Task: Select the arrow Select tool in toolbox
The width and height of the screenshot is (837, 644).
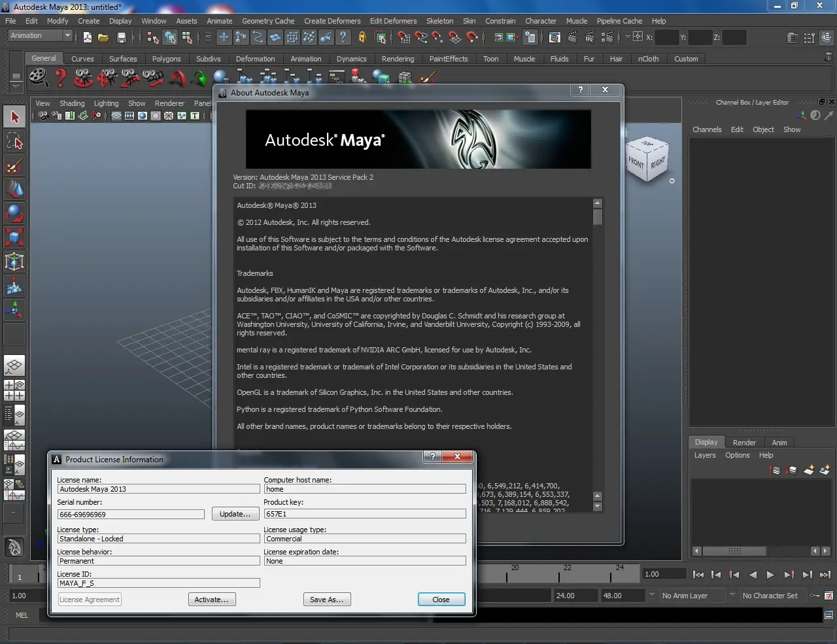Action: pyautogui.click(x=14, y=117)
